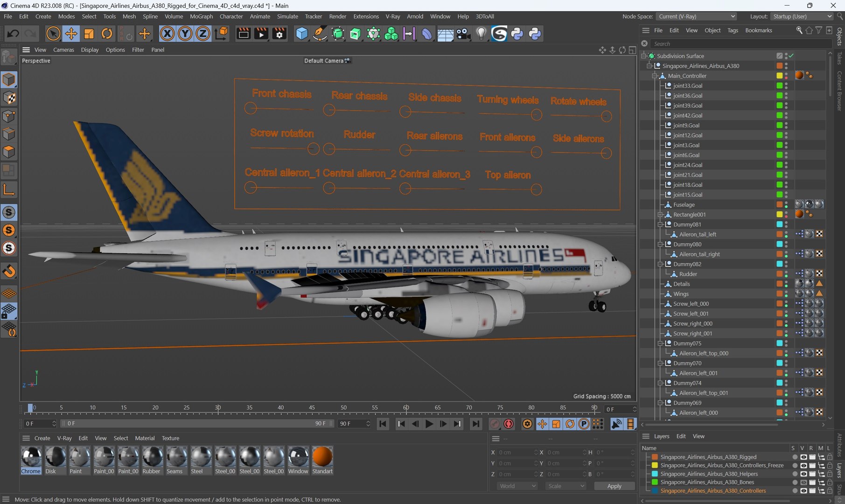Collapse Subdivision Surface tree node

pyautogui.click(x=644, y=56)
